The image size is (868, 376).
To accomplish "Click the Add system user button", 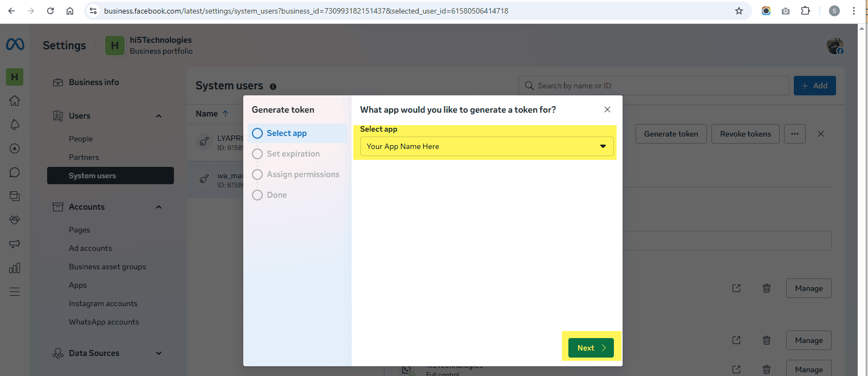I will 815,86.
